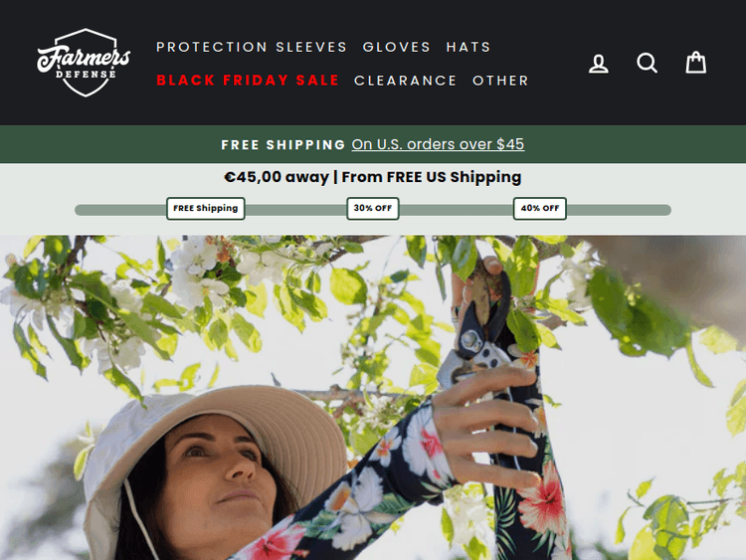Open the hero image of woman pruning
This screenshot has height=560, width=746.
click(373, 397)
